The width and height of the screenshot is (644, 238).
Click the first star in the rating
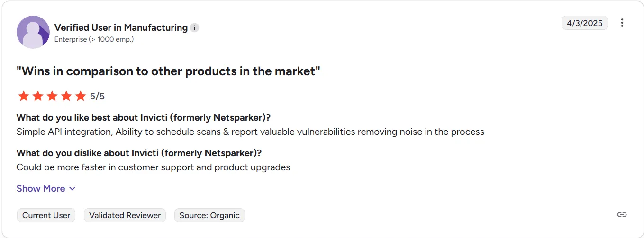point(23,97)
